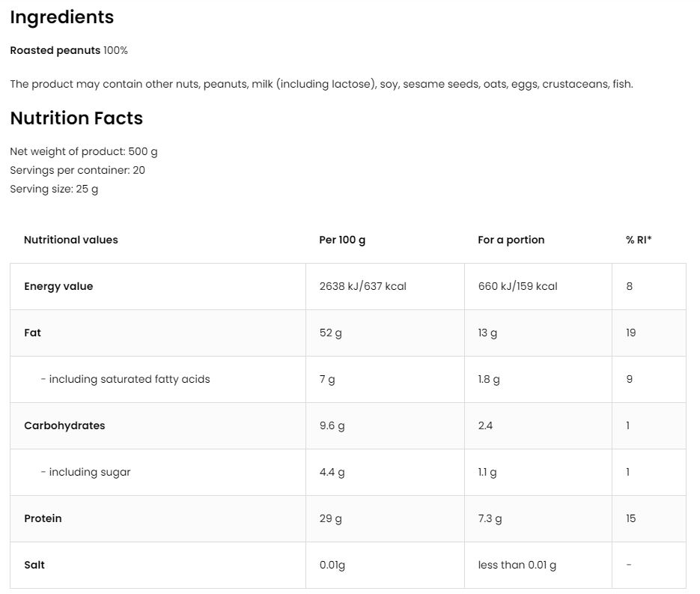
Task: Click the Serving size 25 g line
Action: (54, 189)
